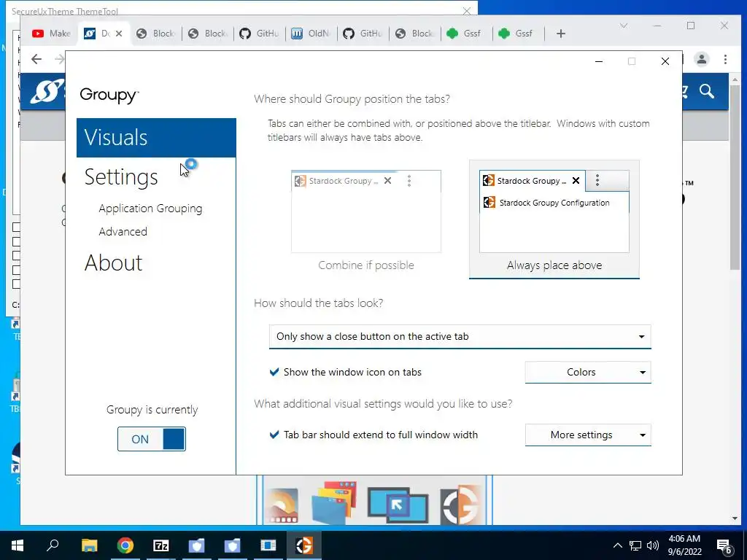Click the Chrome taskbar icon
This screenshot has height=560, width=747.
125,545
